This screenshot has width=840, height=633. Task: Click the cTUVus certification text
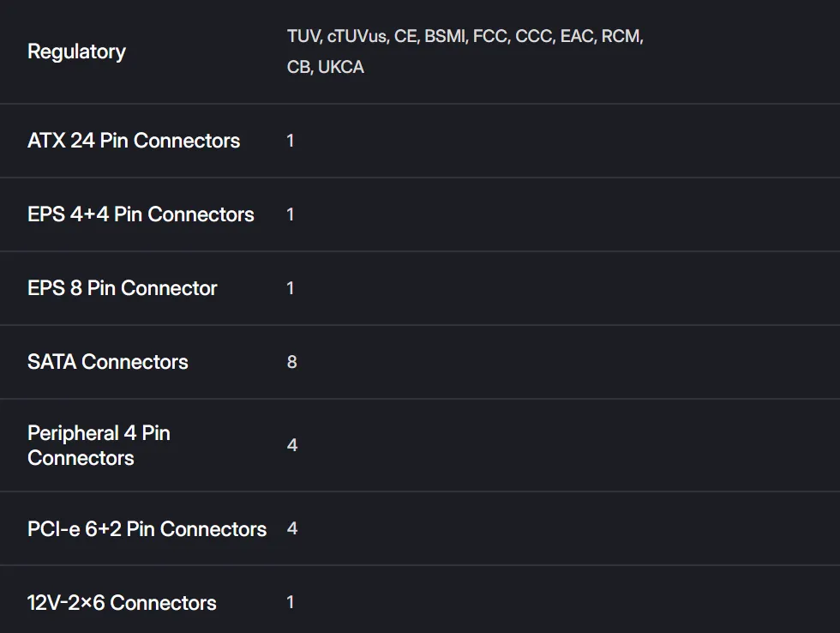tap(356, 37)
